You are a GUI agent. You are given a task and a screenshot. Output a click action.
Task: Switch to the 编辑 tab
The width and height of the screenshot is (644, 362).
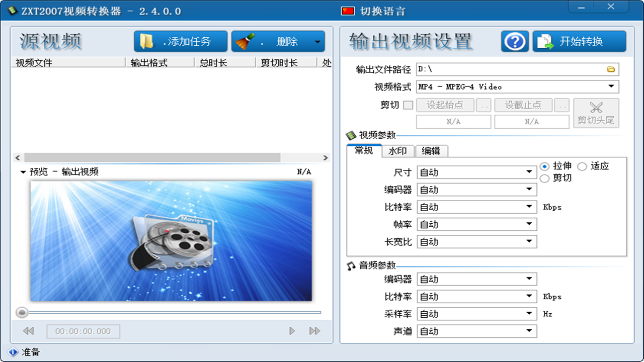431,151
